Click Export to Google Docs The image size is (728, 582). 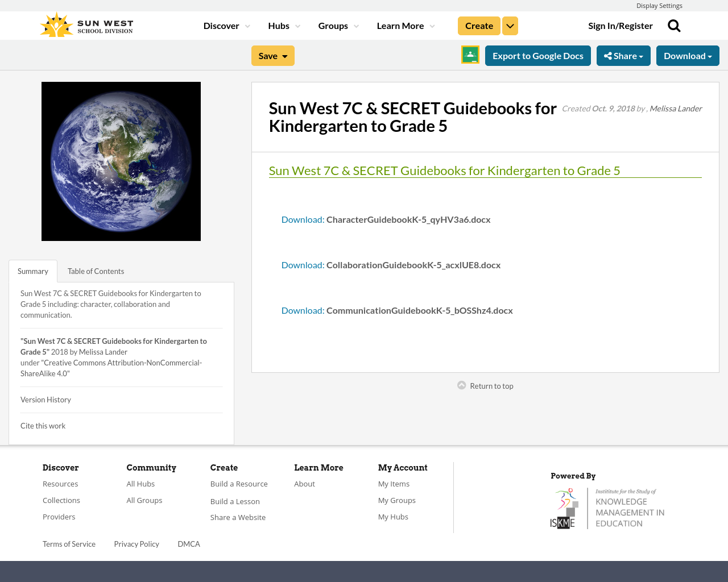[537, 55]
